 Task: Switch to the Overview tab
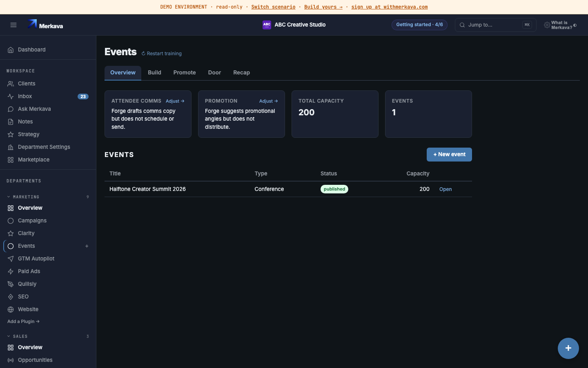[123, 73]
